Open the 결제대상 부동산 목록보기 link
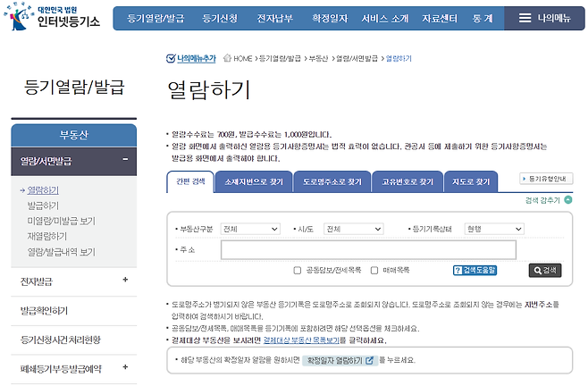Viewport: 588px width, 386px height. coord(301,340)
